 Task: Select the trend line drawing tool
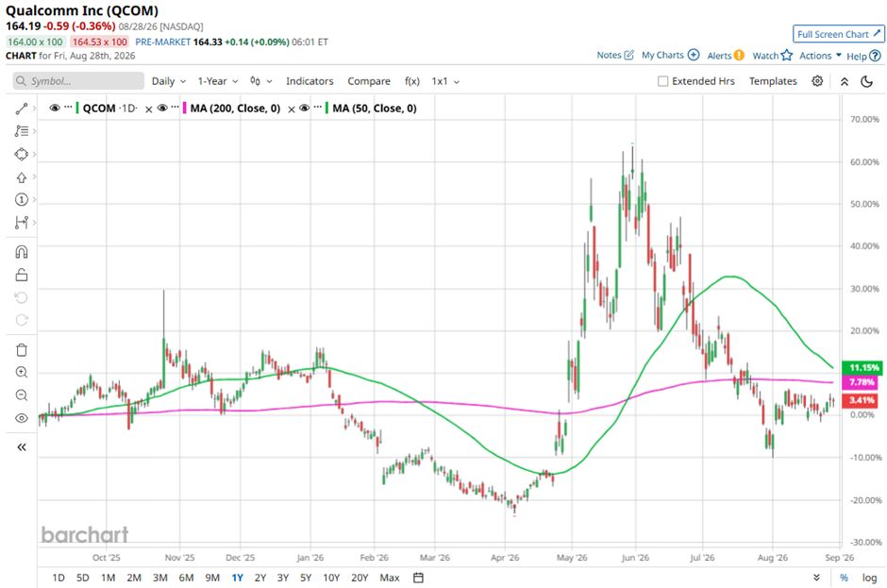point(22,109)
